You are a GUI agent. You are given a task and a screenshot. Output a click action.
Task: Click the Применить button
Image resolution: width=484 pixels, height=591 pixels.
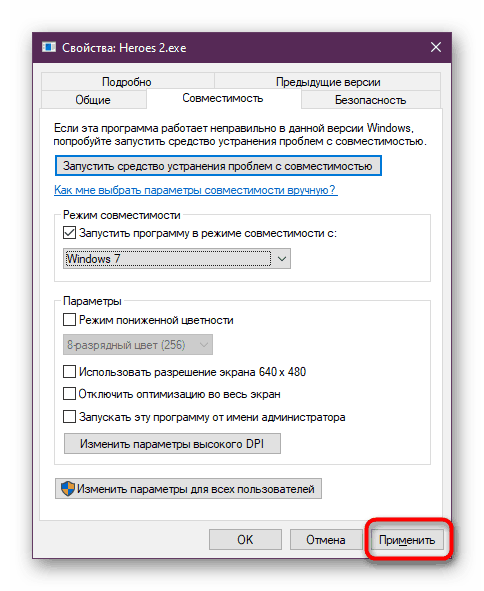click(407, 540)
